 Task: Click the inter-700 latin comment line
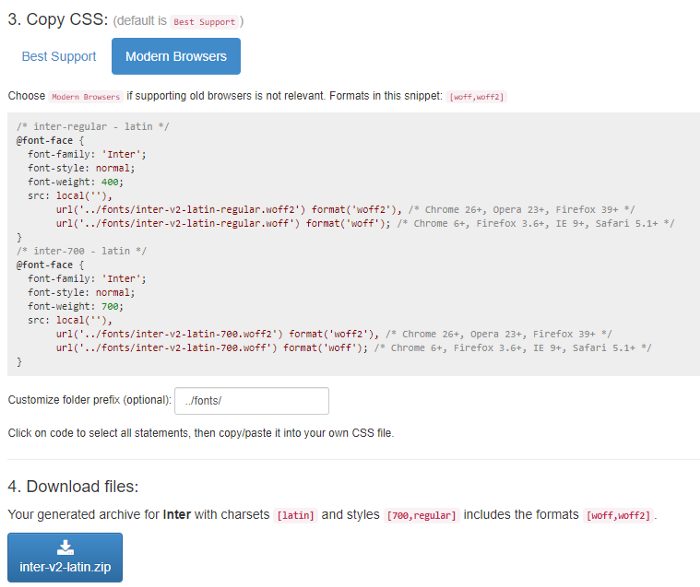coord(81,251)
